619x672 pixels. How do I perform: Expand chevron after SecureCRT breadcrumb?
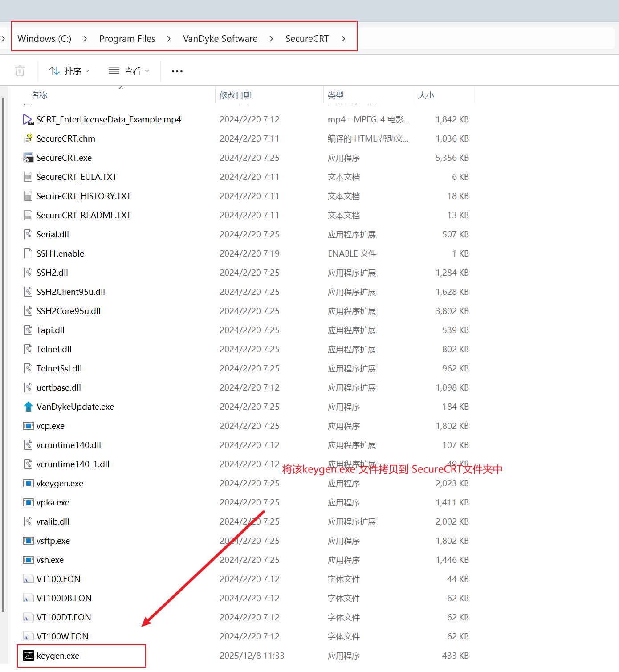tap(343, 39)
